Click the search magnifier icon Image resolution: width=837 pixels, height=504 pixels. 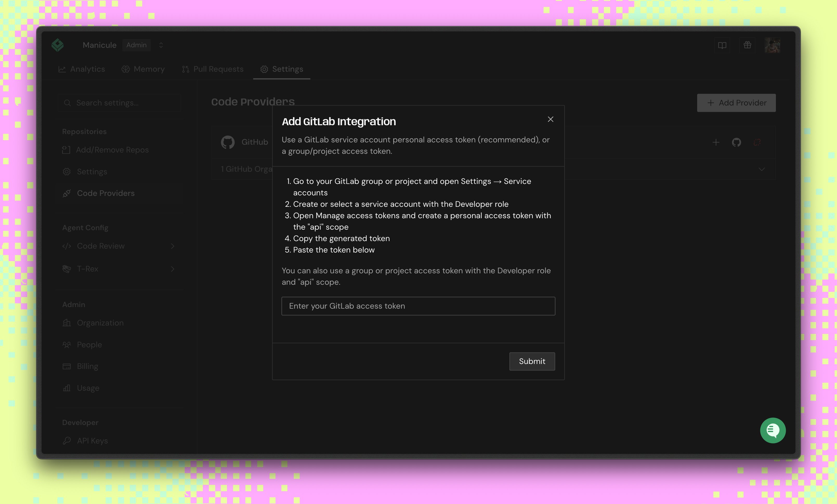(x=67, y=103)
